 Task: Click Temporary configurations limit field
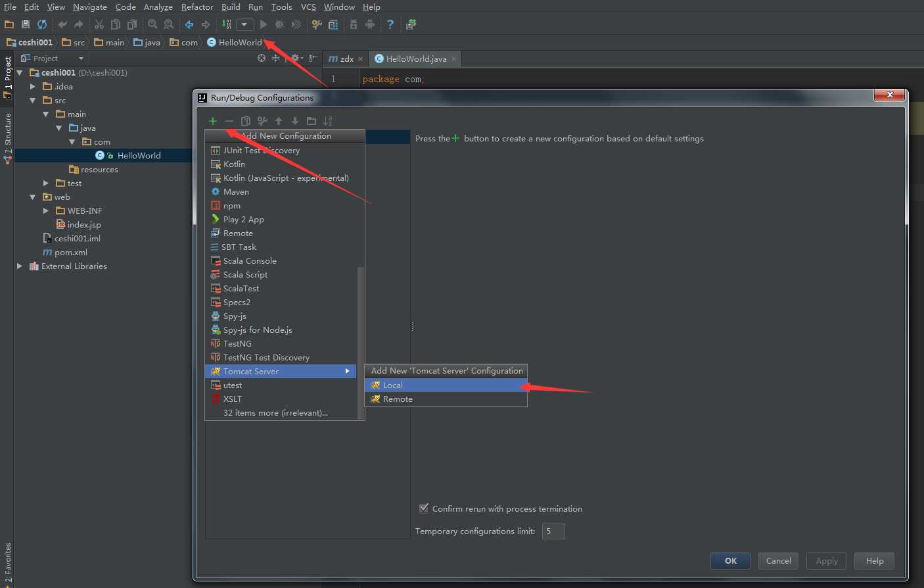[x=553, y=531]
